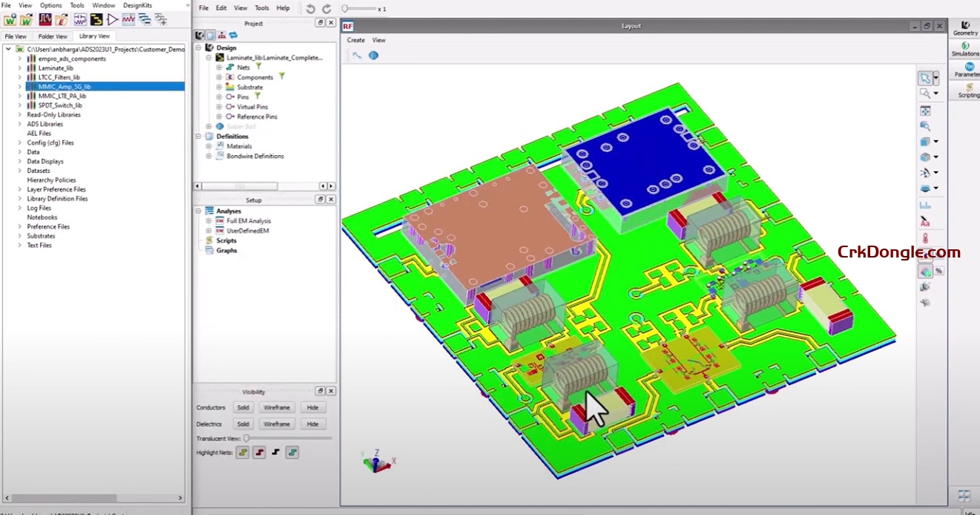
Task: Toggle the yellow net highlight in Visibility panel
Action: tap(243, 452)
